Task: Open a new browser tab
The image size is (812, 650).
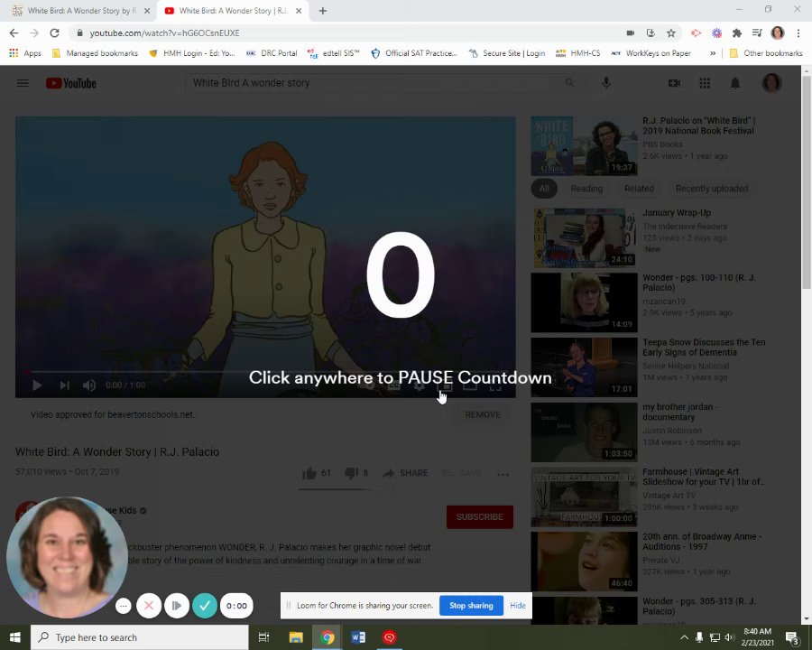Action: [x=323, y=11]
